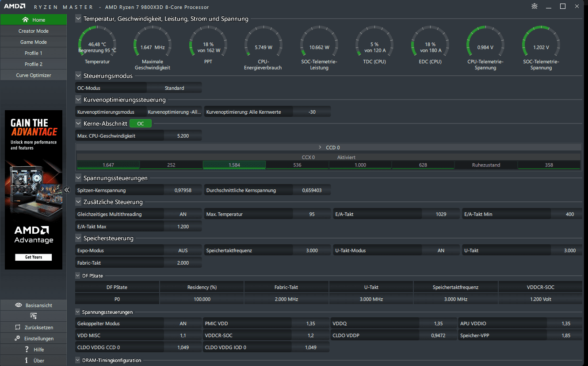
Task: Switch to Game Mode
Action: point(34,42)
